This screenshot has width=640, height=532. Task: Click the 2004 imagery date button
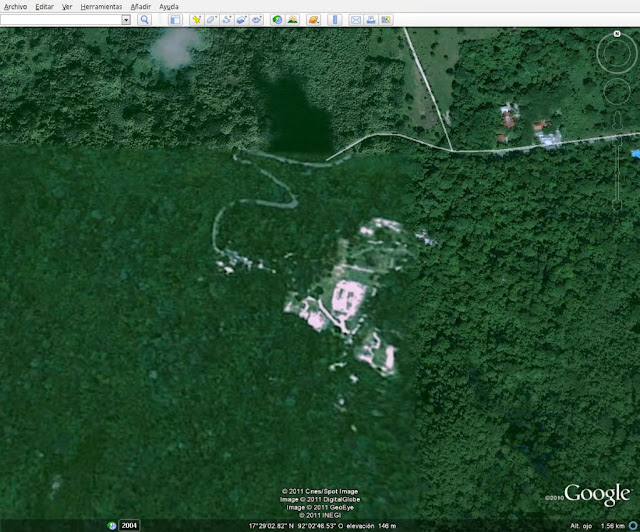(129, 525)
